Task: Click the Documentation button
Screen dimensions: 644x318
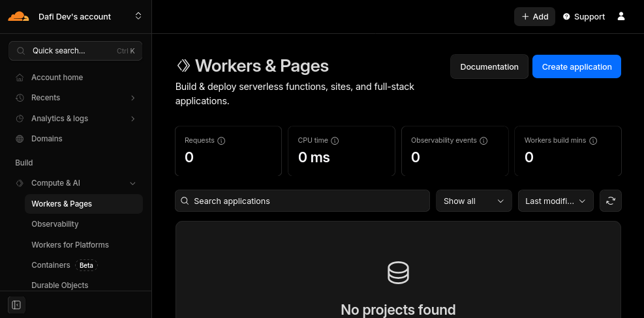Action: 489,66
